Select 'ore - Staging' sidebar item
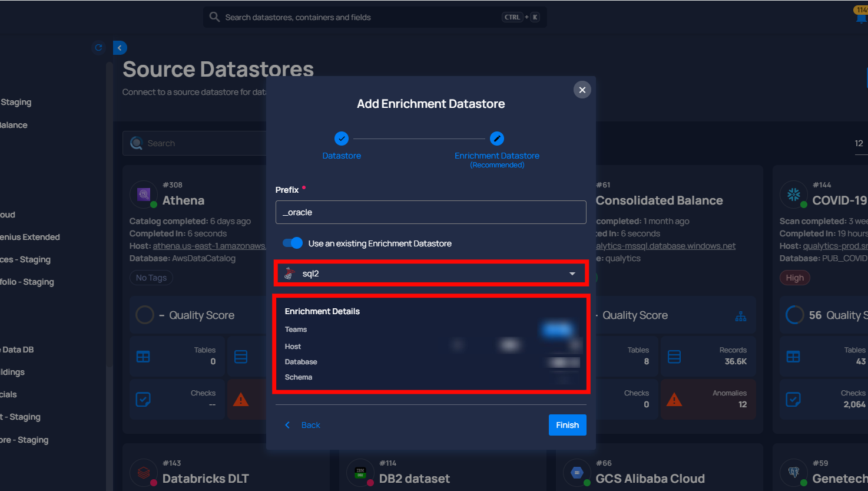The height and width of the screenshot is (491, 868). point(24,440)
